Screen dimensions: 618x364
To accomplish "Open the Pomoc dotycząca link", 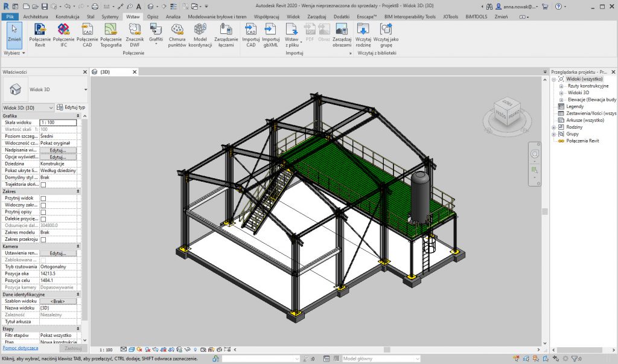I will (21, 348).
